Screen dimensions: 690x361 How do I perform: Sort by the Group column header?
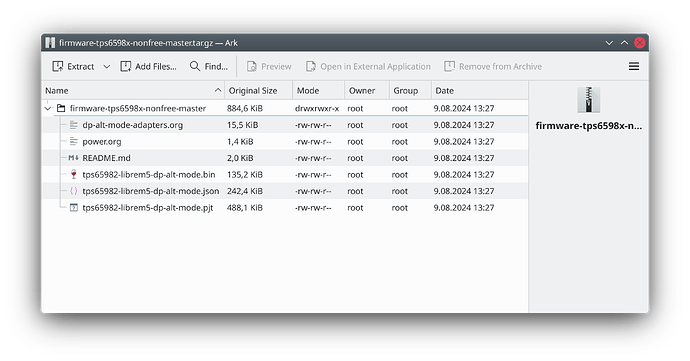(x=410, y=91)
